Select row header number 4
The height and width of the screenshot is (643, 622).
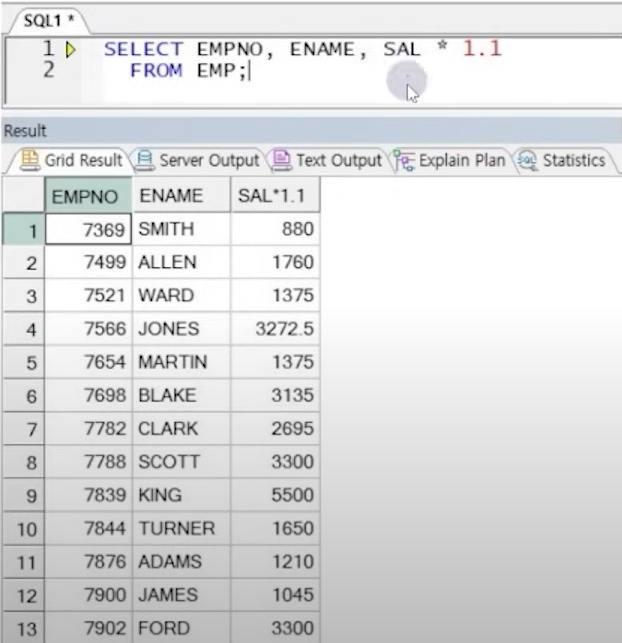tap(23, 329)
